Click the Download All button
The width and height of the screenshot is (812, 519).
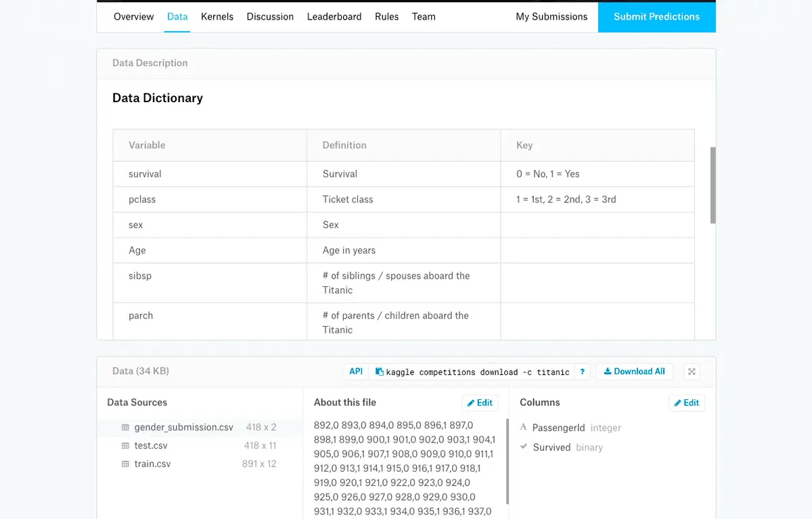[x=634, y=371]
